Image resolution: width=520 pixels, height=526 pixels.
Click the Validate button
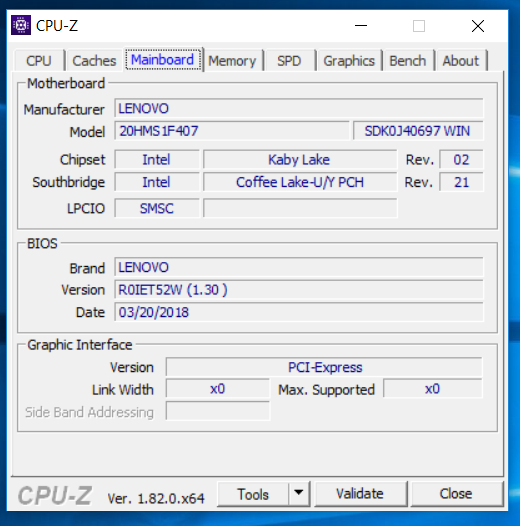tap(360, 494)
